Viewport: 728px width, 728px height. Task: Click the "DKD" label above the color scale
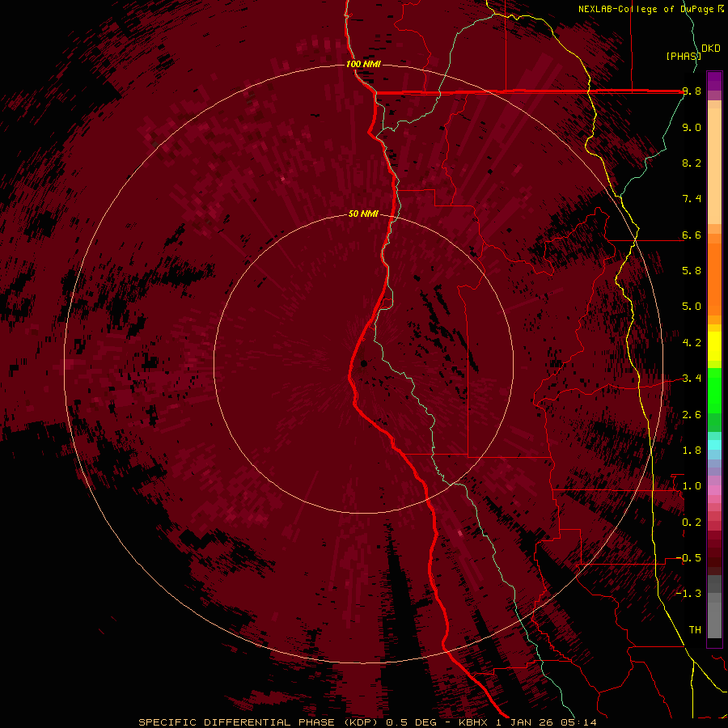pos(711,49)
